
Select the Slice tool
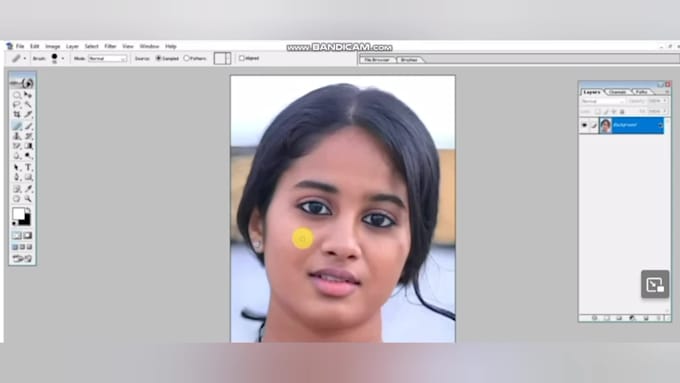pos(28,115)
